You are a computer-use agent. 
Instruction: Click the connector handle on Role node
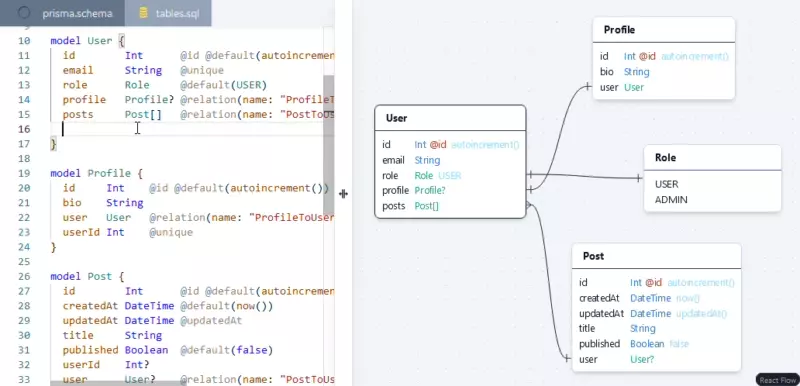(638, 178)
